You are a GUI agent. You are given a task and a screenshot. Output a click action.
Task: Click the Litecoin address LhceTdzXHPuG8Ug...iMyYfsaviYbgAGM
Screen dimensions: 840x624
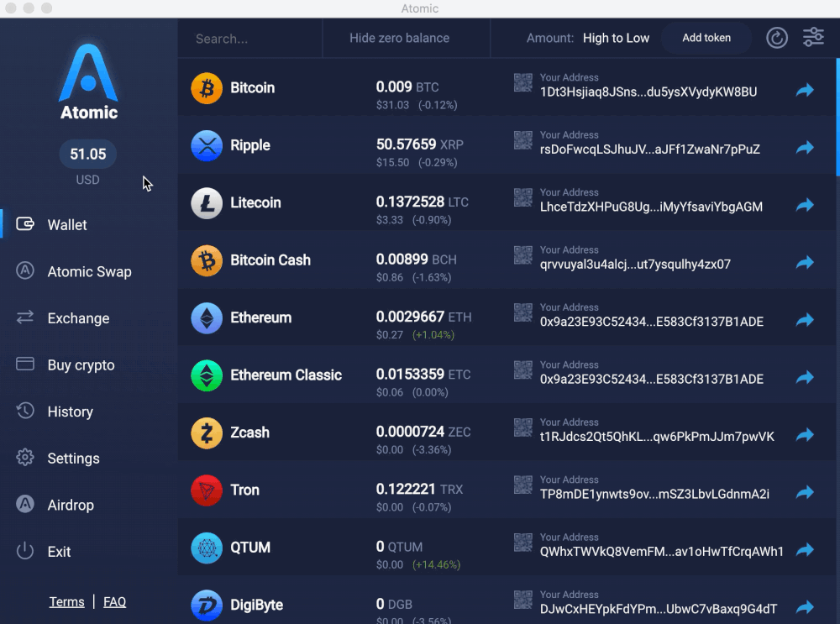tap(652, 207)
